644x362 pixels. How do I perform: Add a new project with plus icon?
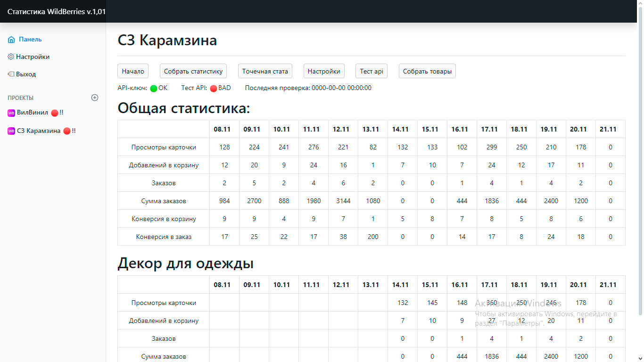point(95,98)
